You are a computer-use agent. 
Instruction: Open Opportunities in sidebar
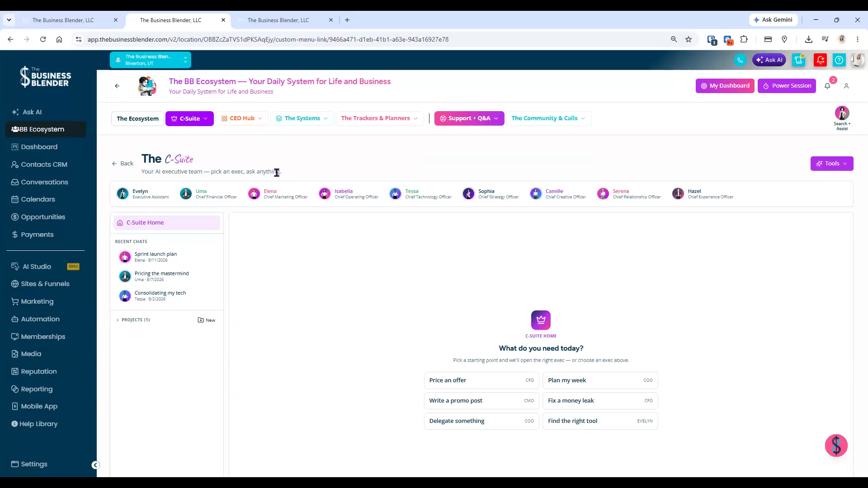click(43, 217)
